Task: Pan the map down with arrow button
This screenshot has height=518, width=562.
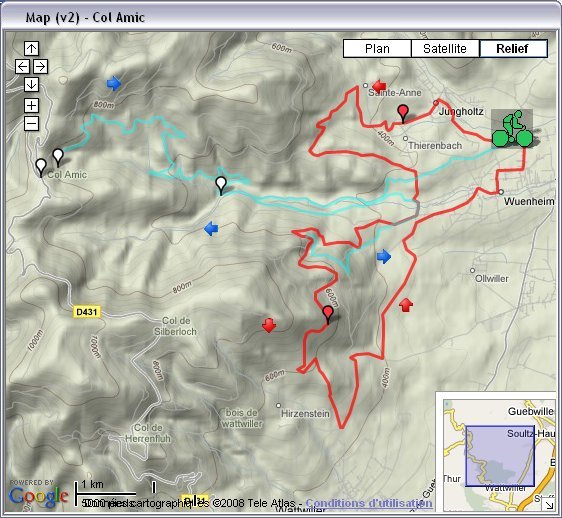Action: click(x=32, y=85)
